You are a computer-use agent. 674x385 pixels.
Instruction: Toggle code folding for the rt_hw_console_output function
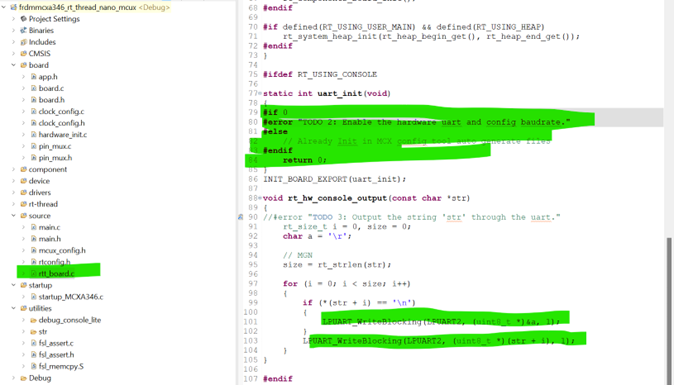pos(260,199)
